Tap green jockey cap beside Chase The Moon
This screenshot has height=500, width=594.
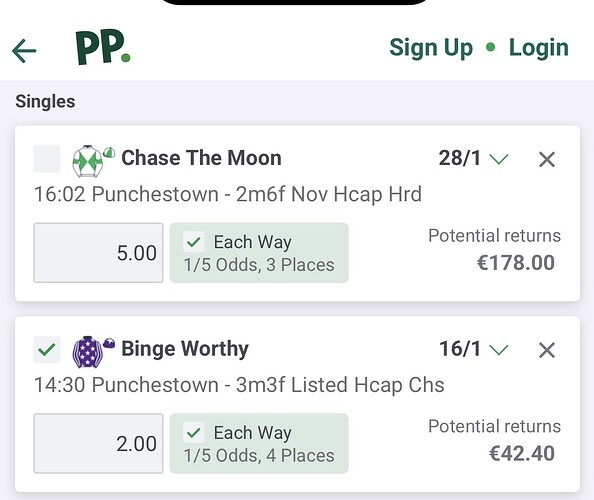tap(109, 152)
